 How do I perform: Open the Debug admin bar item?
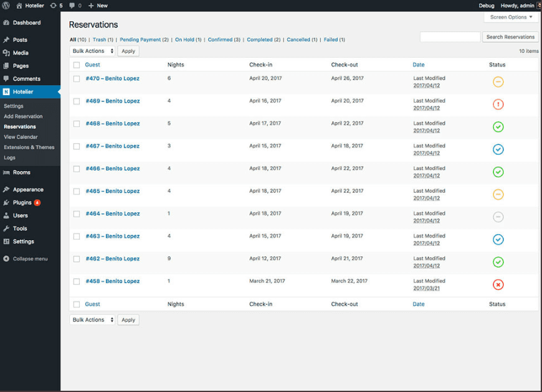487,6
